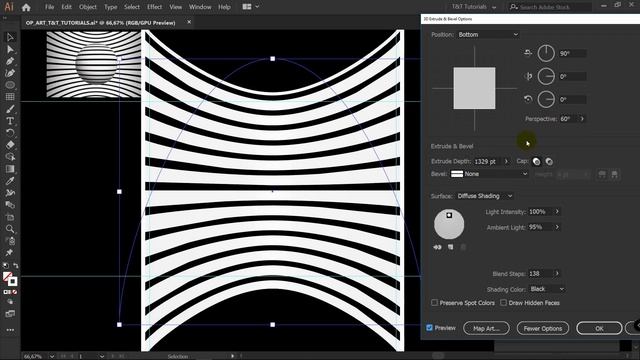Enable Preserve Spot Colors checkbox
This screenshot has width=640, height=360.
pos(434,303)
